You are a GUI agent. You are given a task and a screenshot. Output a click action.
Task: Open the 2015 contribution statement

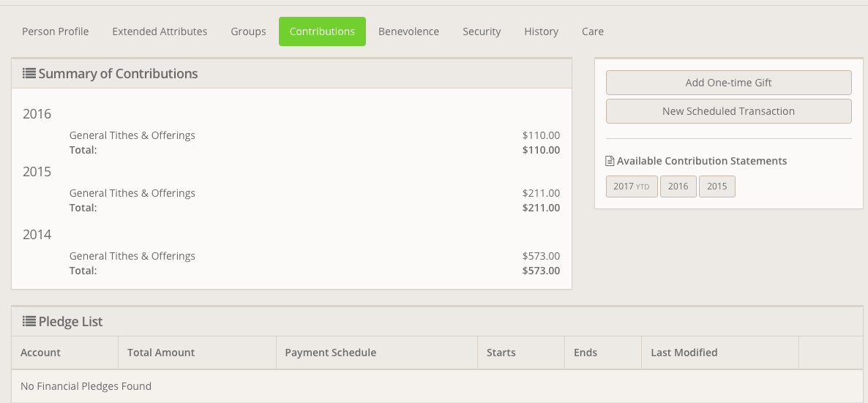click(717, 187)
